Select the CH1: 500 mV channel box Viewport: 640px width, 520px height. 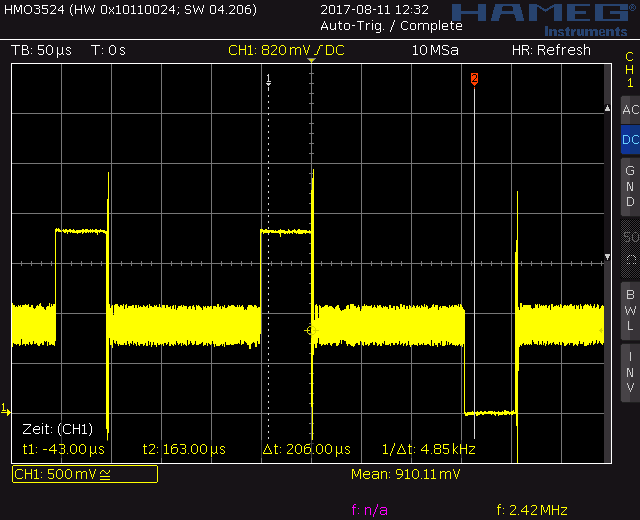tap(85, 474)
